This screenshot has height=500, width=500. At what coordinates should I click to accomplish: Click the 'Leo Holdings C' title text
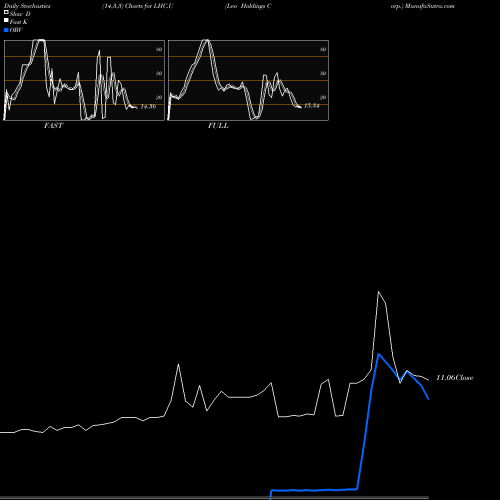point(248,6)
